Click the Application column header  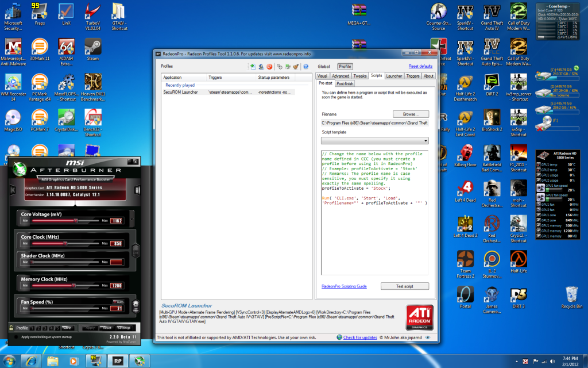[x=184, y=78]
